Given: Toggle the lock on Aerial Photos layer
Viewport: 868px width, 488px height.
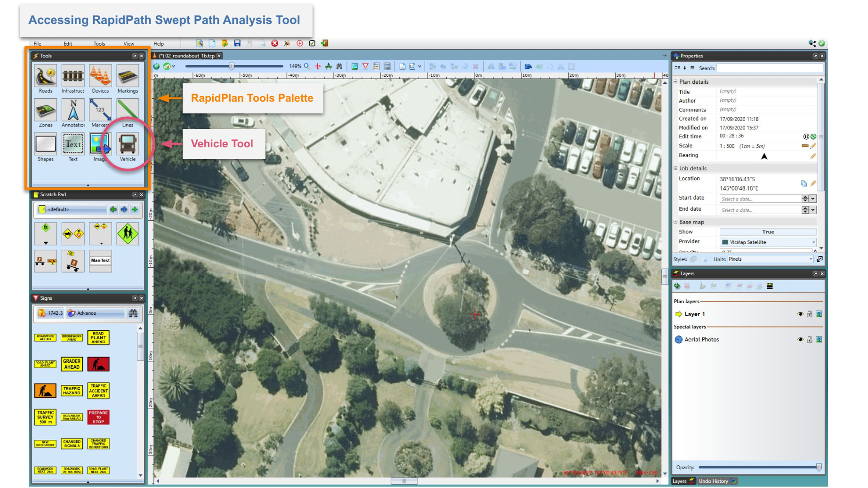Looking at the screenshot, I should tap(810, 339).
